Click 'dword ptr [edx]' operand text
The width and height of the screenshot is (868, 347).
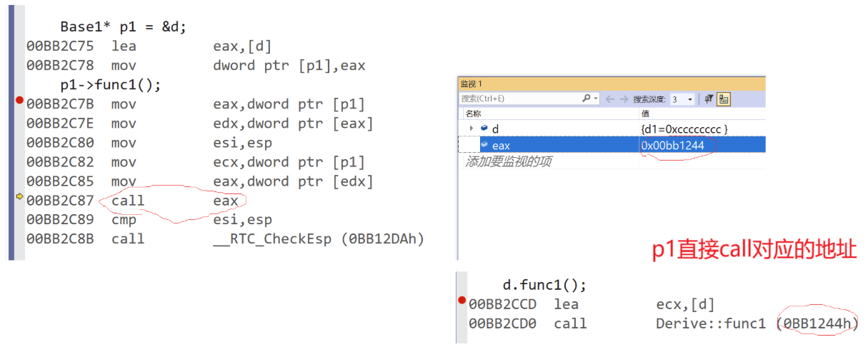coord(310,181)
